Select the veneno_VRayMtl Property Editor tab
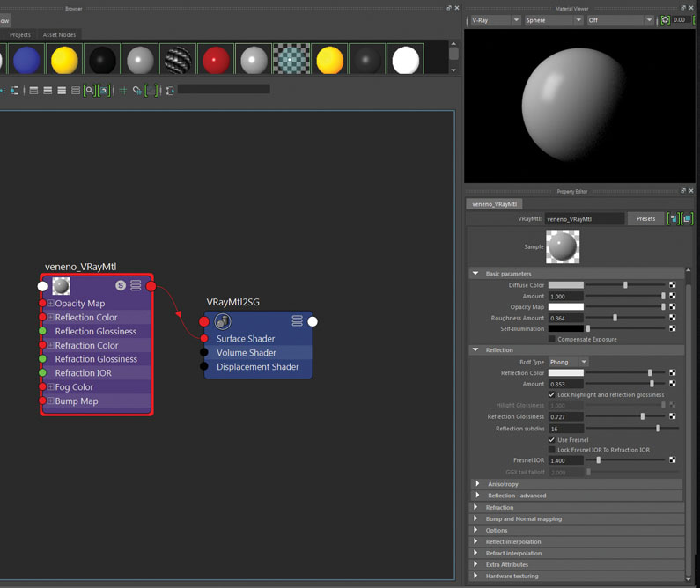This screenshot has height=588, width=700. (494, 204)
